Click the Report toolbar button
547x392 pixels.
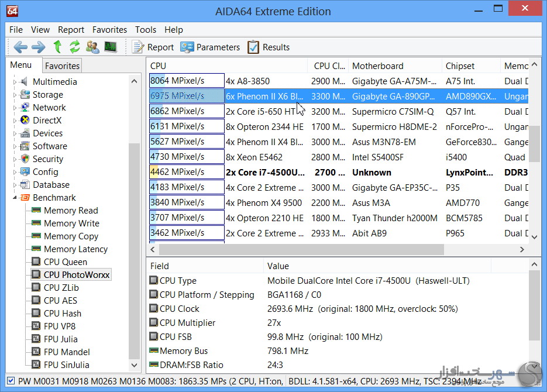pyautogui.click(x=153, y=47)
